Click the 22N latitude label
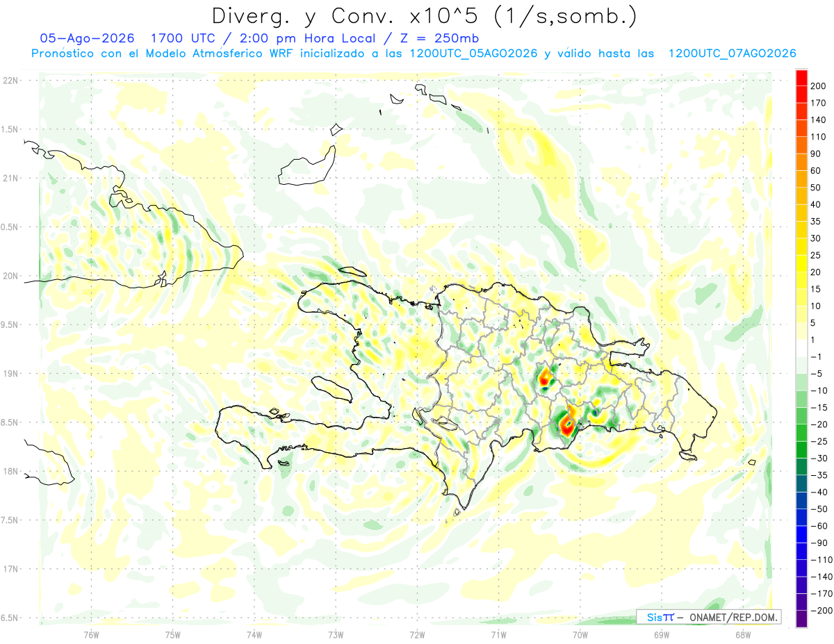The width and height of the screenshot is (834, 644). 10,81
